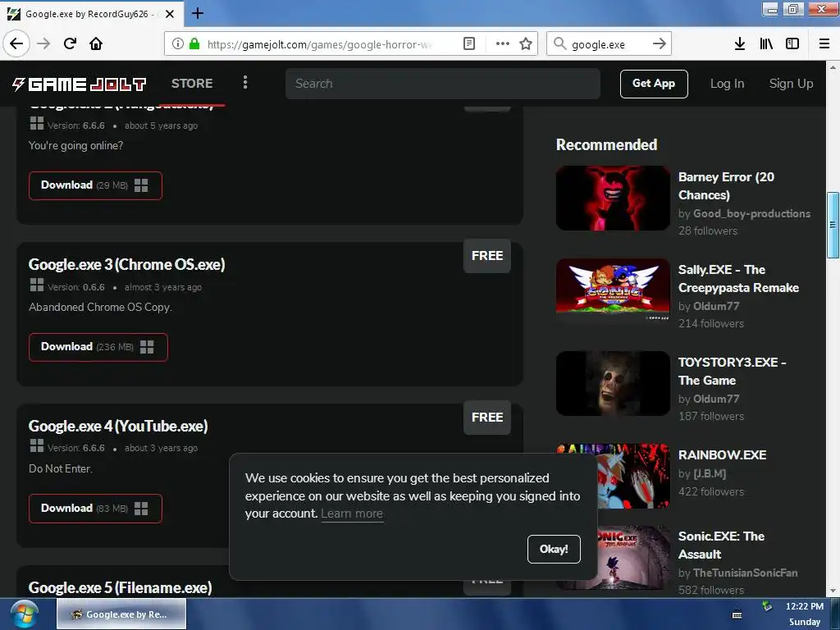840x630 pixels.
Task: Click the green secure padlock icon
Action: tap(194, 44)
